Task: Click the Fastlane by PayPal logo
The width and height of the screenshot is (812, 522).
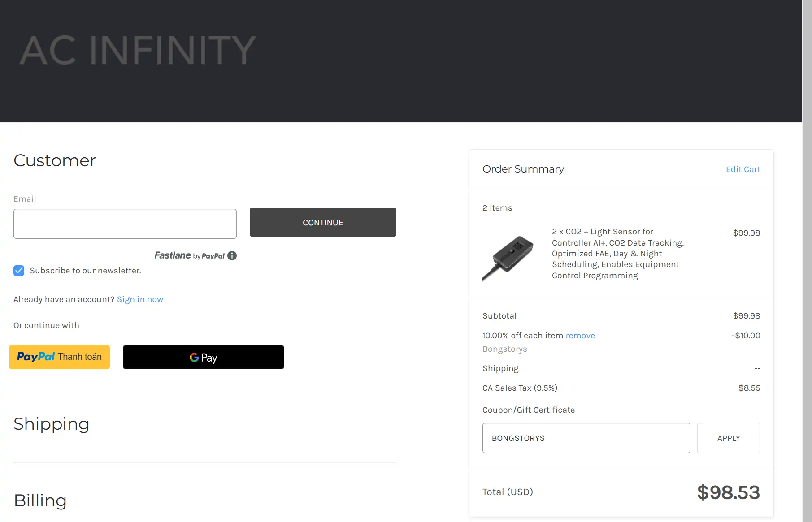Action: [x=189, y=255]
